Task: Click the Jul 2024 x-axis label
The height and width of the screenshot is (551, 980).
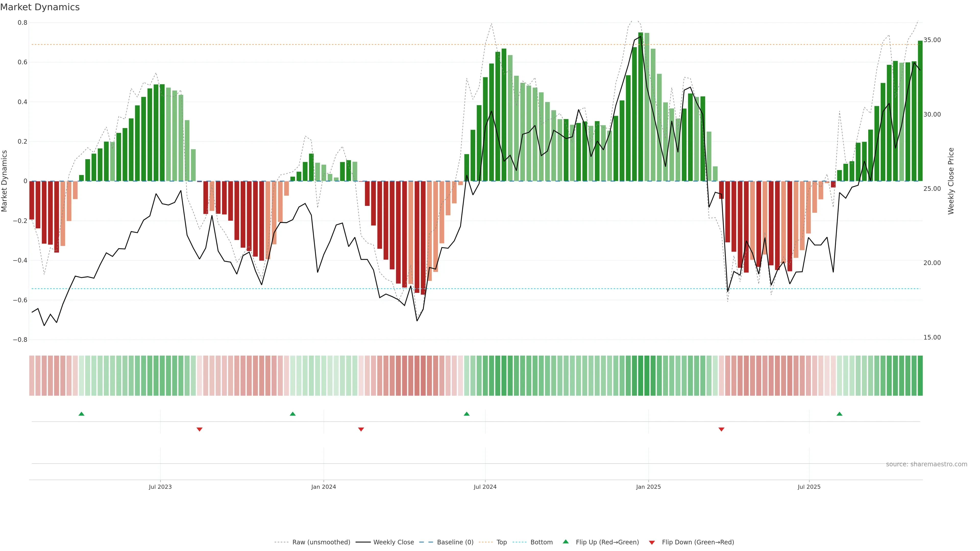Action: [x=485, y=487]
